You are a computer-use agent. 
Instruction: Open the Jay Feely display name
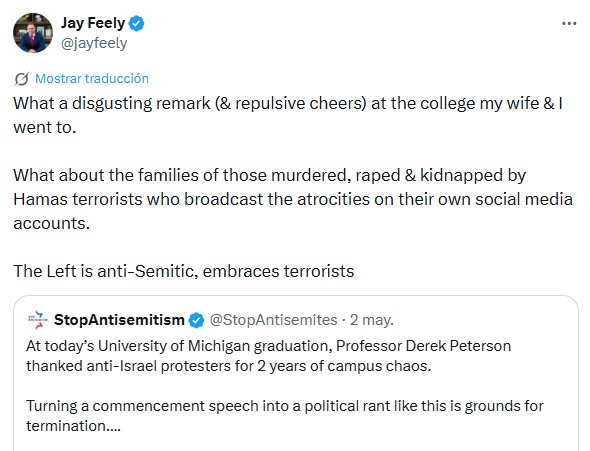93,23
